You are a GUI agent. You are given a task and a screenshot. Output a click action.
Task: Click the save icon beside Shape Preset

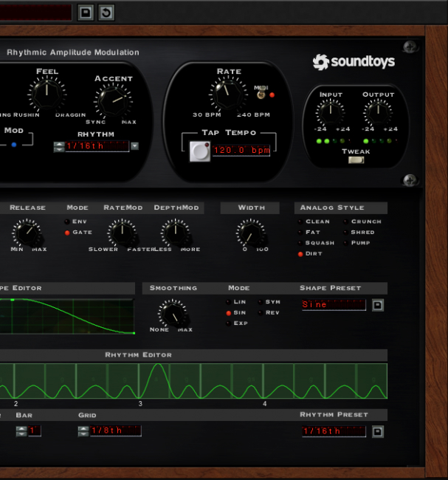coord(378,305)
